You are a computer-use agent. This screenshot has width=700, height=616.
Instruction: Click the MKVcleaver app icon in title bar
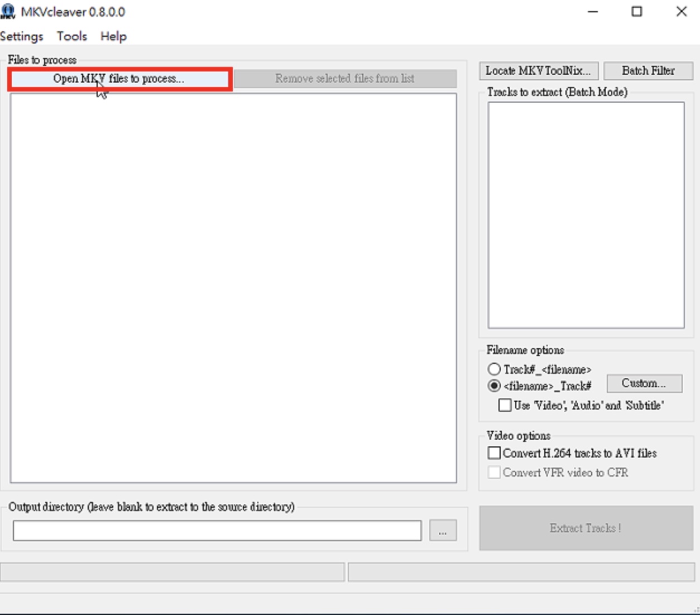tap(8, 11)
